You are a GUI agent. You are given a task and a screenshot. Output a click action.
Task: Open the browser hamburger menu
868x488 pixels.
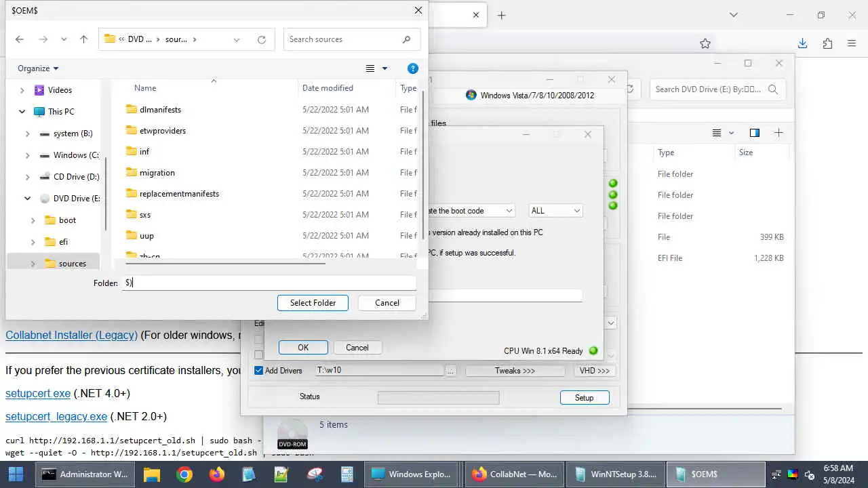[x=852, y=43]
